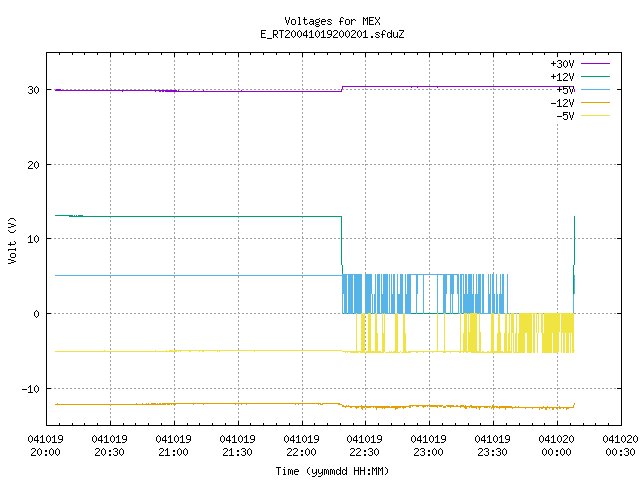Click the +30V legend label
Screen dimensions: 640x480
562,64
